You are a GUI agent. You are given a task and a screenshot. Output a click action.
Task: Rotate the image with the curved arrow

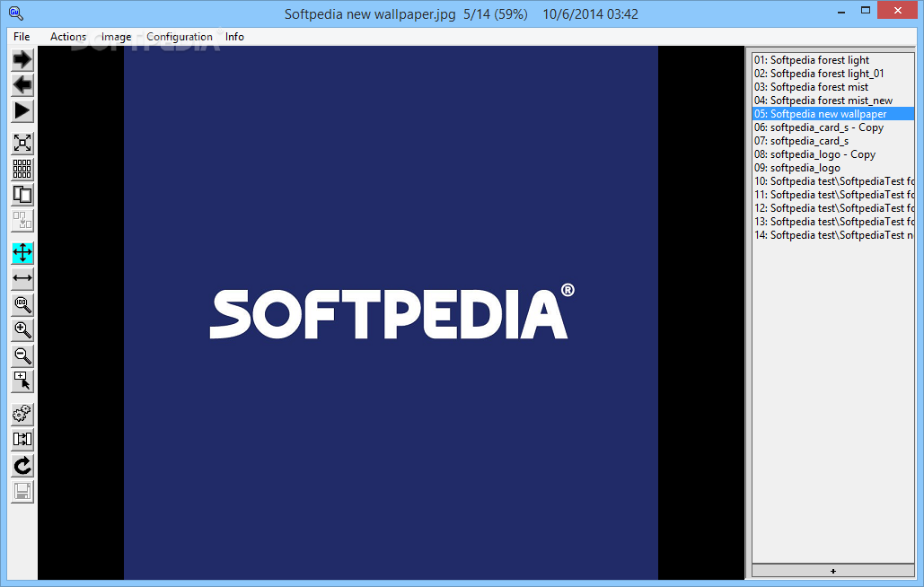22,466
